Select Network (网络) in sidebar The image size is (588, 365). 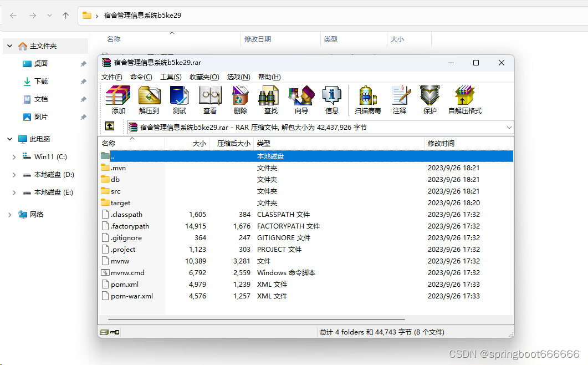tap(37, 215)
